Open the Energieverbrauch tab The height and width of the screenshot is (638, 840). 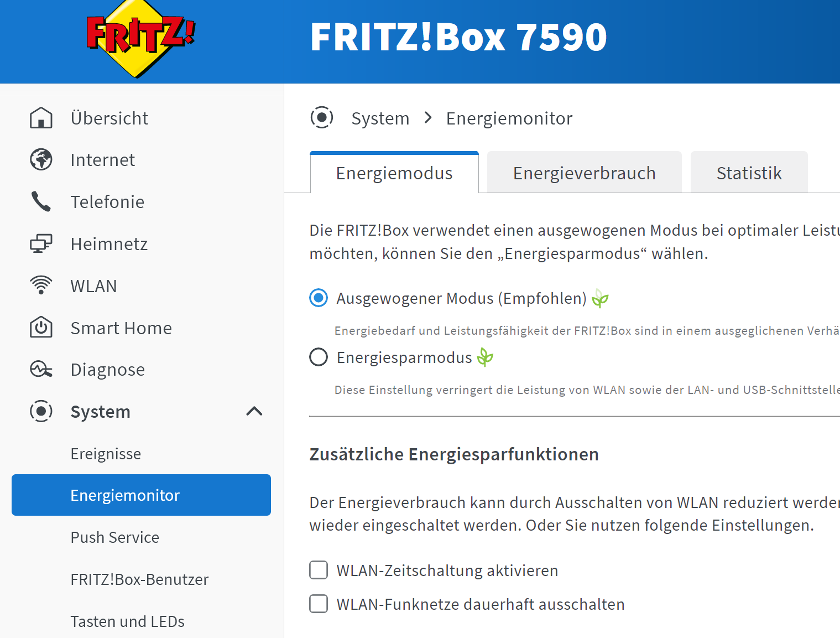point(585,173)
